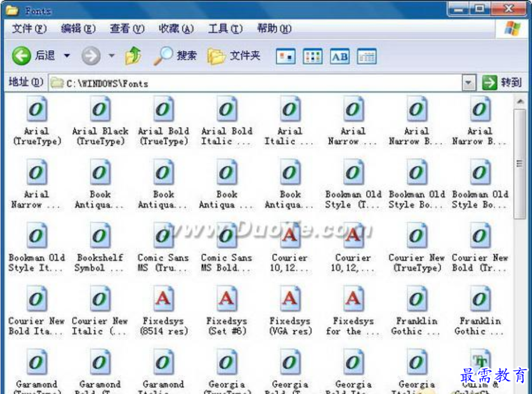Viewport: 532px width, 394px height.
Task: Show fonts by Similarity (AB) view
Action: click(x=340, y=57)
